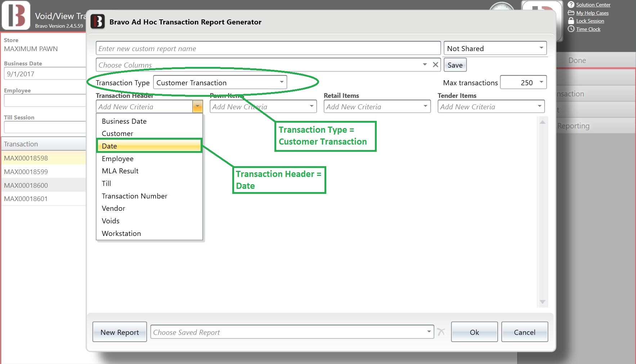
Task: Open Solution Center link
Action: (593, 5)
